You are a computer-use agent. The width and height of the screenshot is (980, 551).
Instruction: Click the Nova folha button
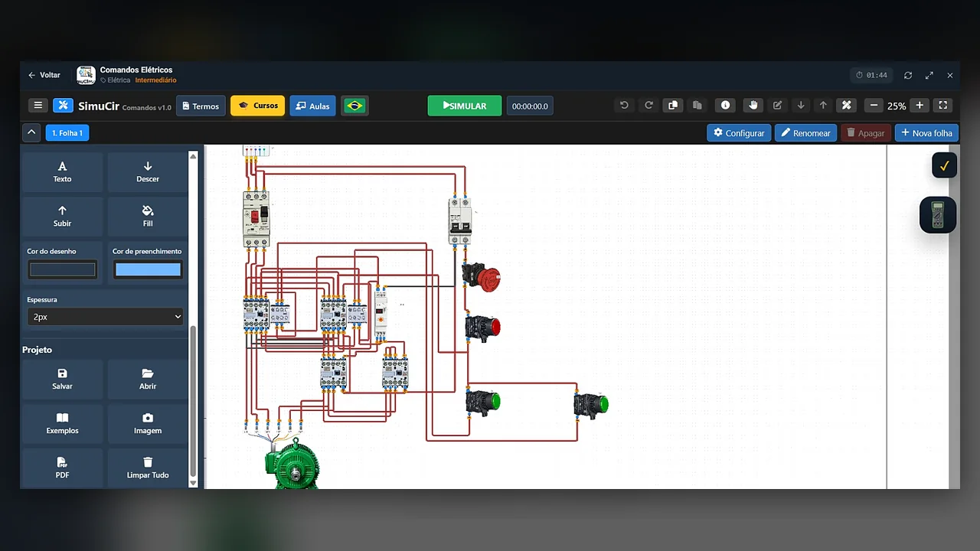pos(926,133)
